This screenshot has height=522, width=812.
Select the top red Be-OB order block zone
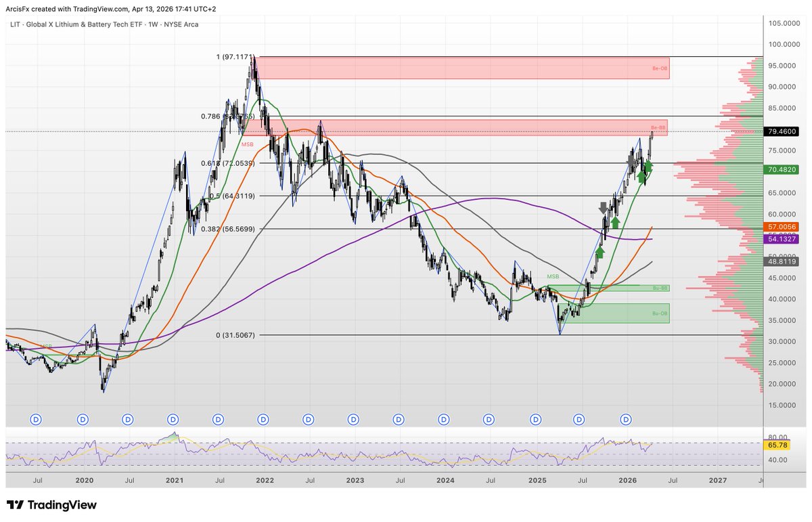(x=463, y=68)
